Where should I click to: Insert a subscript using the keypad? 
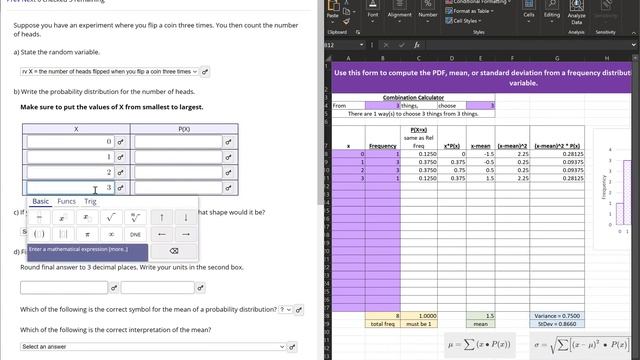click(87, 218)
